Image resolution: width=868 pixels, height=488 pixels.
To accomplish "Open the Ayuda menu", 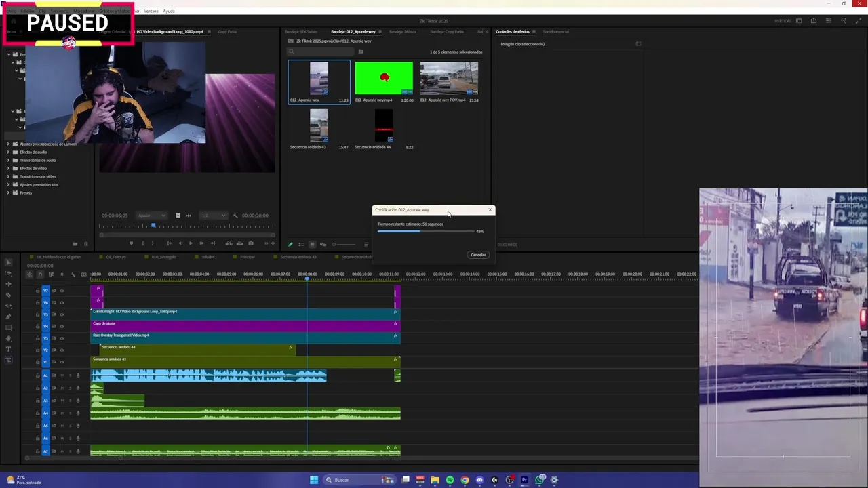I will [169, 12].
